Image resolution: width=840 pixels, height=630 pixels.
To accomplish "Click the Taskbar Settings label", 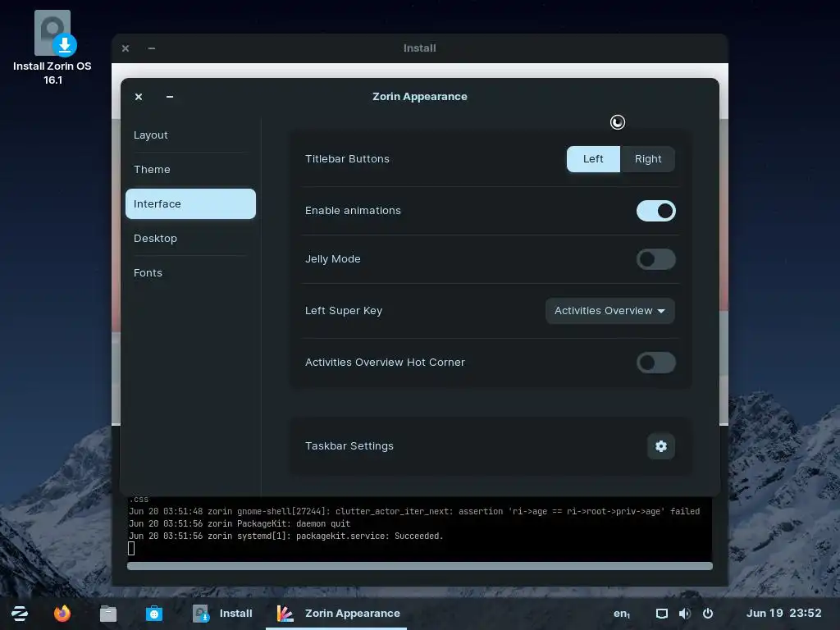I will [x=349, y=446].
